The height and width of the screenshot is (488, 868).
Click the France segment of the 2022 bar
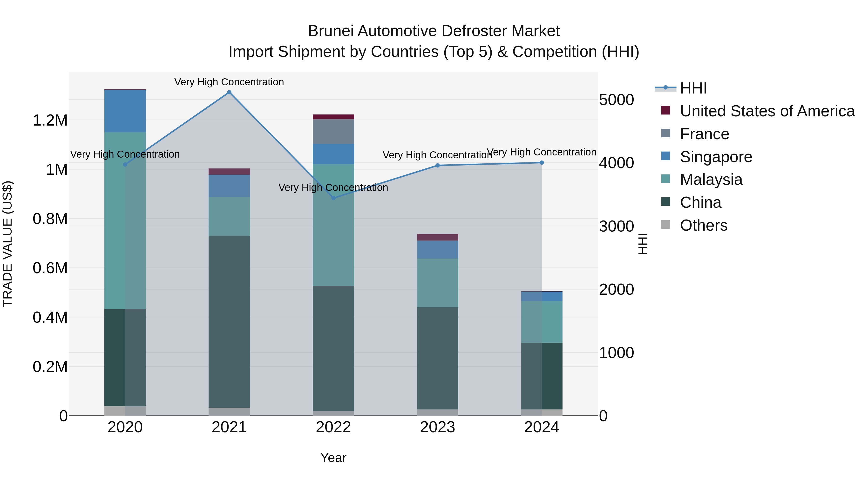334,132
